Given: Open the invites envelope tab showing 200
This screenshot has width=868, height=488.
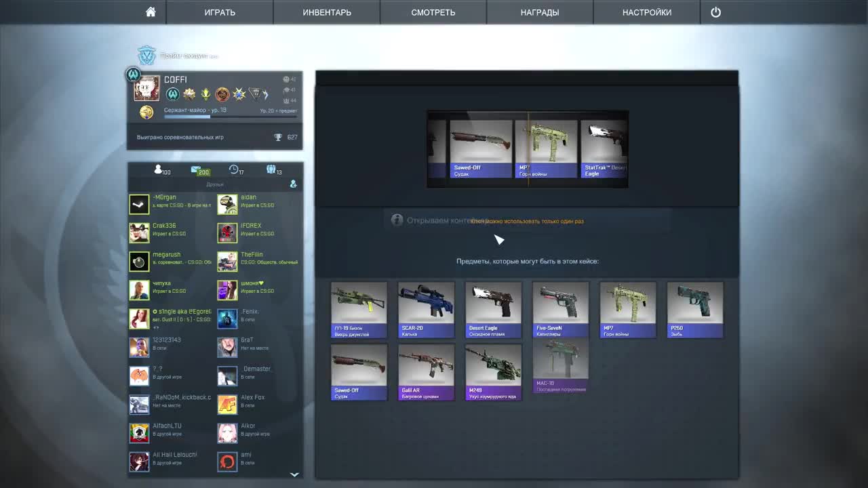Looking at the screenshot, I should pyautogui.click(x=199, y=170).
